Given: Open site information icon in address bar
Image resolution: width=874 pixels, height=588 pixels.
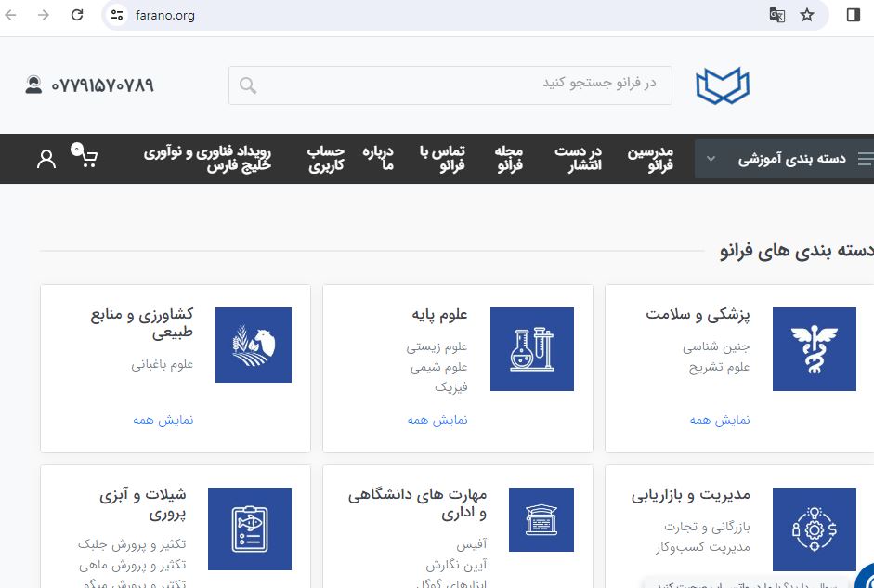Looking at the screenshot, I should pos(116,15).
